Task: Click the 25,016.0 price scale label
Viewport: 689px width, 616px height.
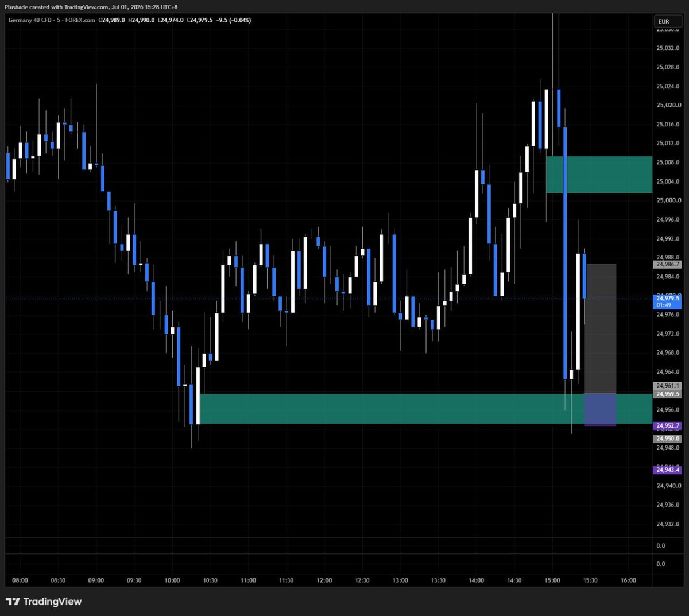Action: tap(668, 124)
